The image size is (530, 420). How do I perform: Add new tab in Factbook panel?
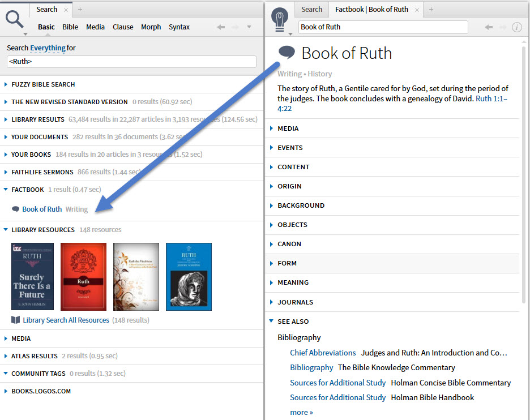click(x=431, y=10)
